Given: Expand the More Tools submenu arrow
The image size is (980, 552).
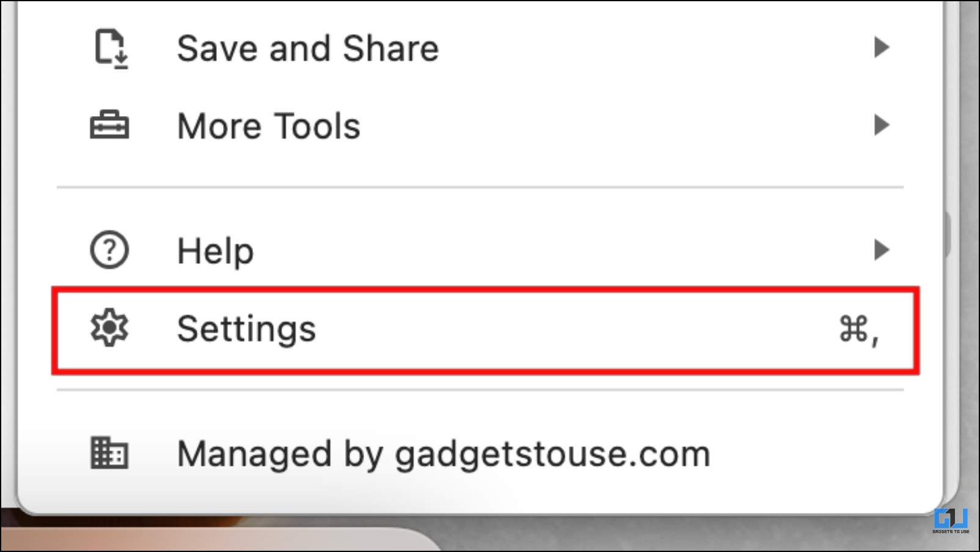Looking at the screenshot, I should click(x=881, y=125).
